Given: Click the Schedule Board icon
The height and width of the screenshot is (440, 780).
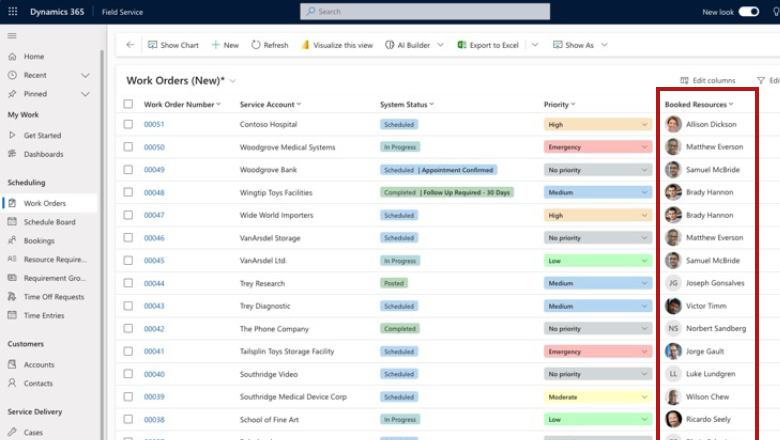Looking at the screenshot, I should (12, 222).
